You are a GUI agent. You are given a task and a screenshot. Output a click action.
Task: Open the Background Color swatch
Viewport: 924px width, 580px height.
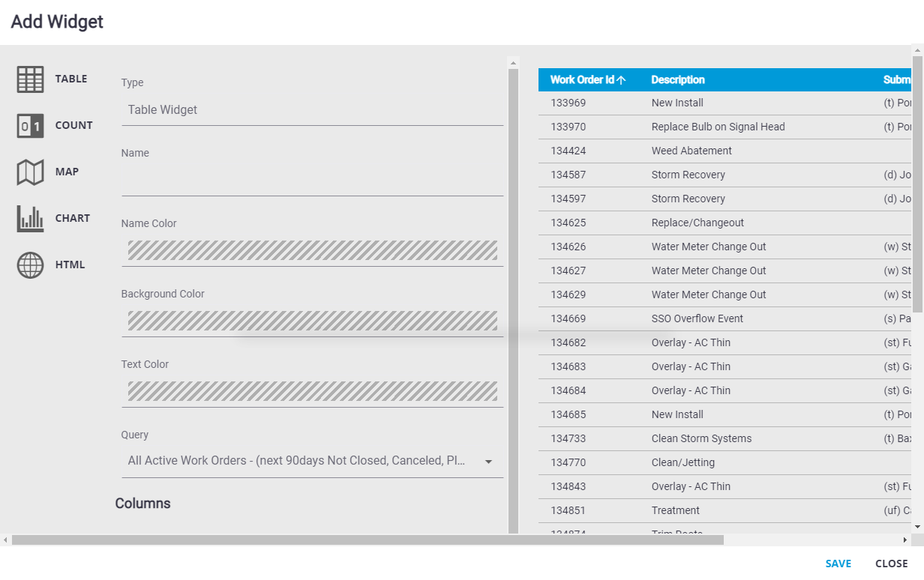tap(312, 321)
